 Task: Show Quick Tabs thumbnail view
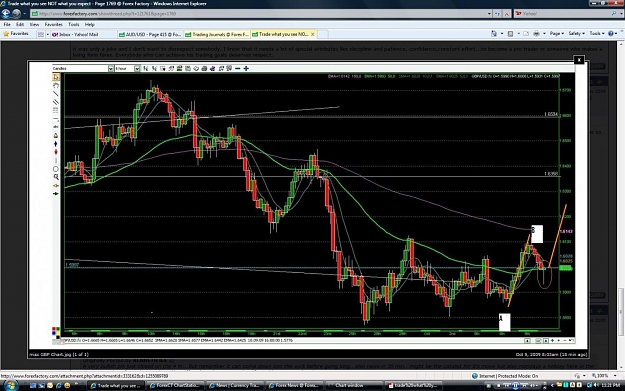pyautogui.click(x=41, y=34)
